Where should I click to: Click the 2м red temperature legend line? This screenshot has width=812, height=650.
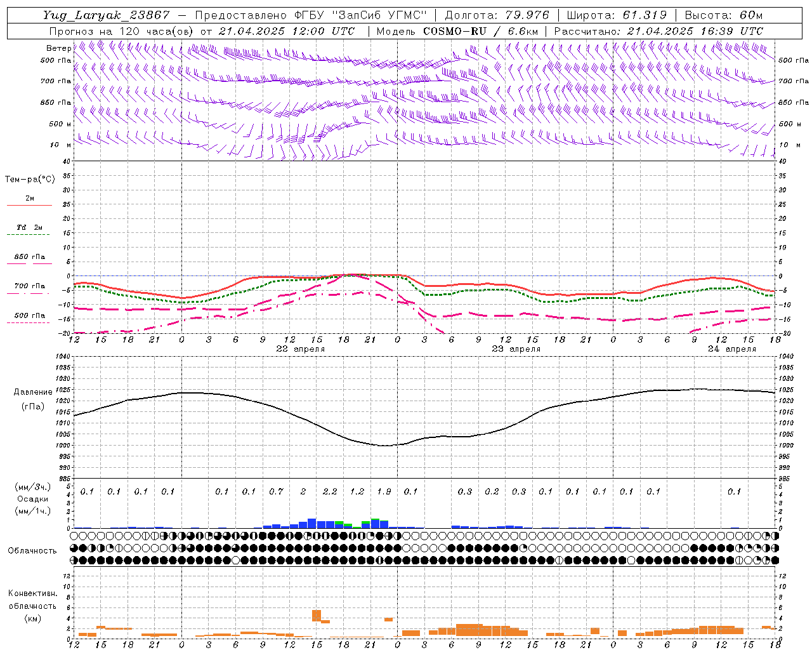(x=29, y=205)
